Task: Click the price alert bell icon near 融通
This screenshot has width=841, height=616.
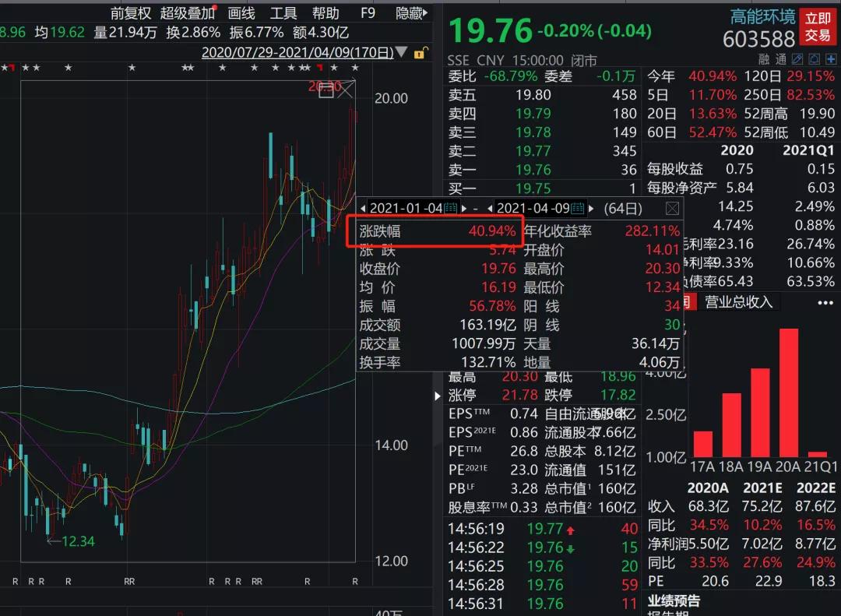Action: pos(814,58)
